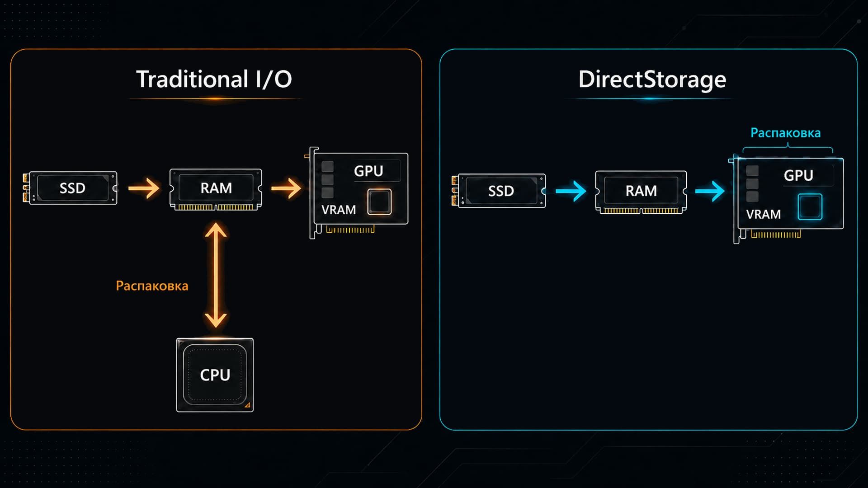Click the "GPU" text in DirectStorage panel

(798, 175)
